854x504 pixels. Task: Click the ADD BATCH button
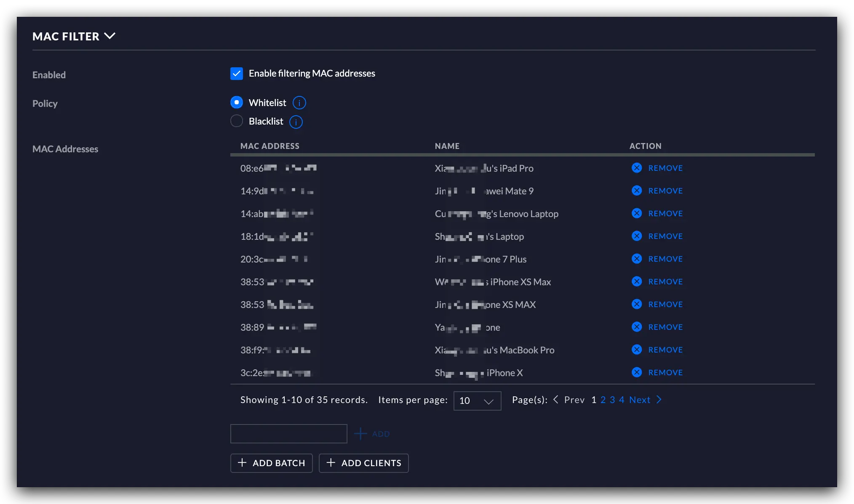tap(271, 463)
